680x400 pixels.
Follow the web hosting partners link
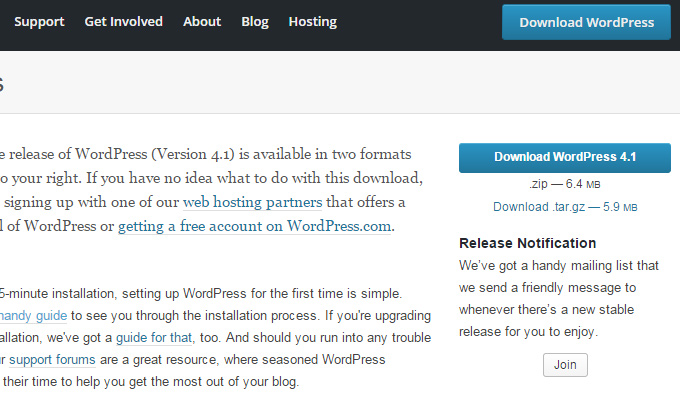click(x=252, y=202)
